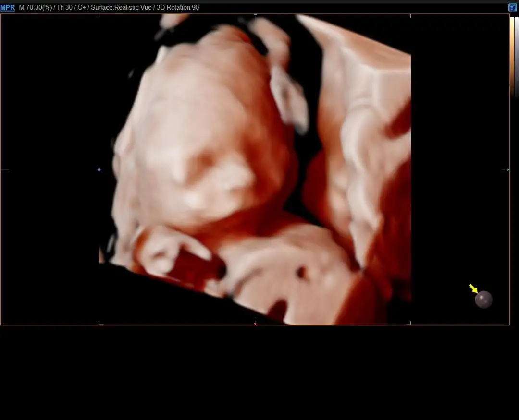This screenshot has width=519, height=420.
Task: Click the "Th 30" header value
Action: (64, 7)
